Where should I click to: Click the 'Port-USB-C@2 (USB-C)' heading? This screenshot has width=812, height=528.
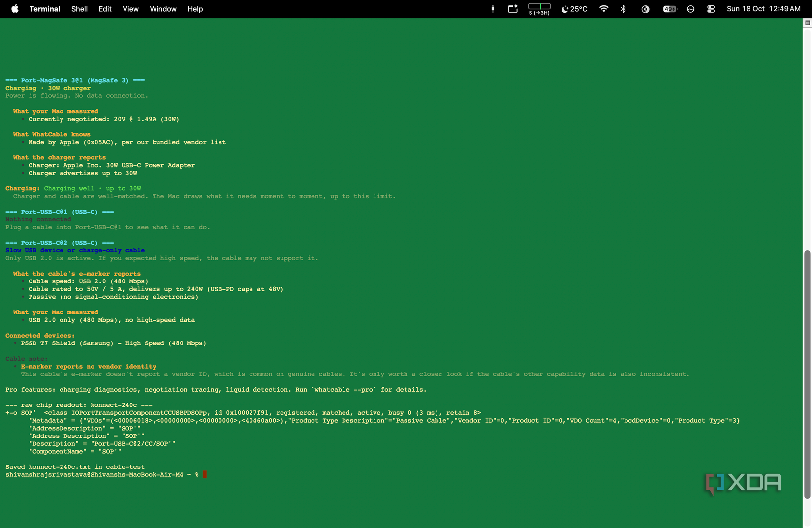click(x=60, y=243)
